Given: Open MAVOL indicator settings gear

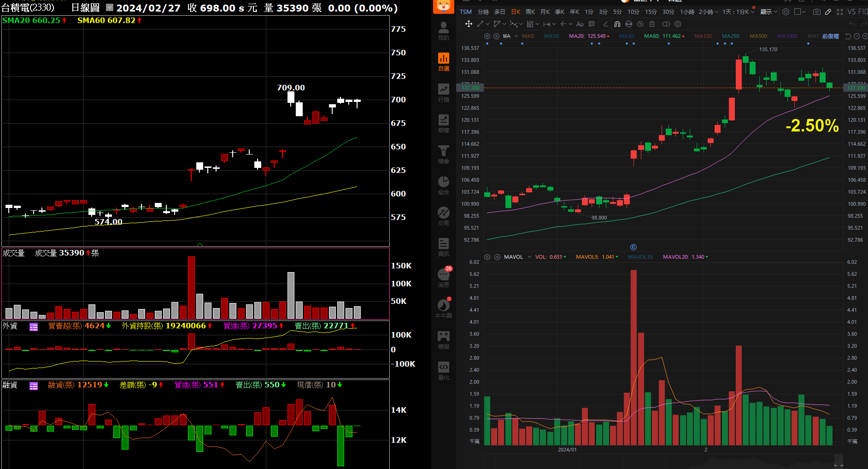Looking at the screenshot, I should [x=487, y=257].
